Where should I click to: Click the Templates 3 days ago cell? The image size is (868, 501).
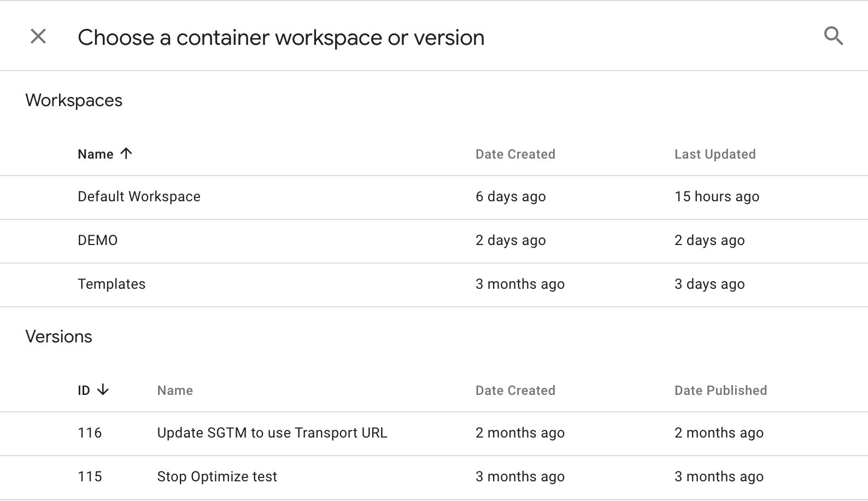pos(709,284)
